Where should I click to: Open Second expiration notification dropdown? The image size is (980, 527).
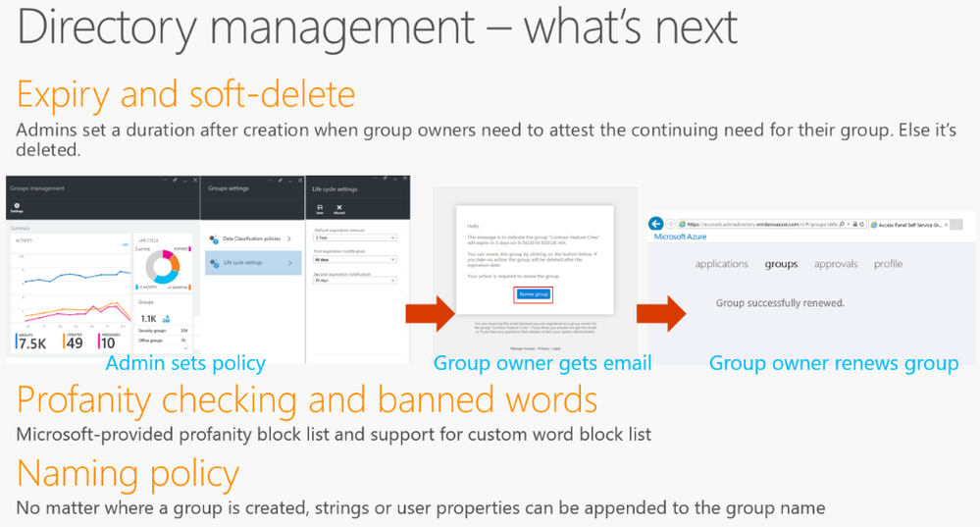tap(355, 280)
